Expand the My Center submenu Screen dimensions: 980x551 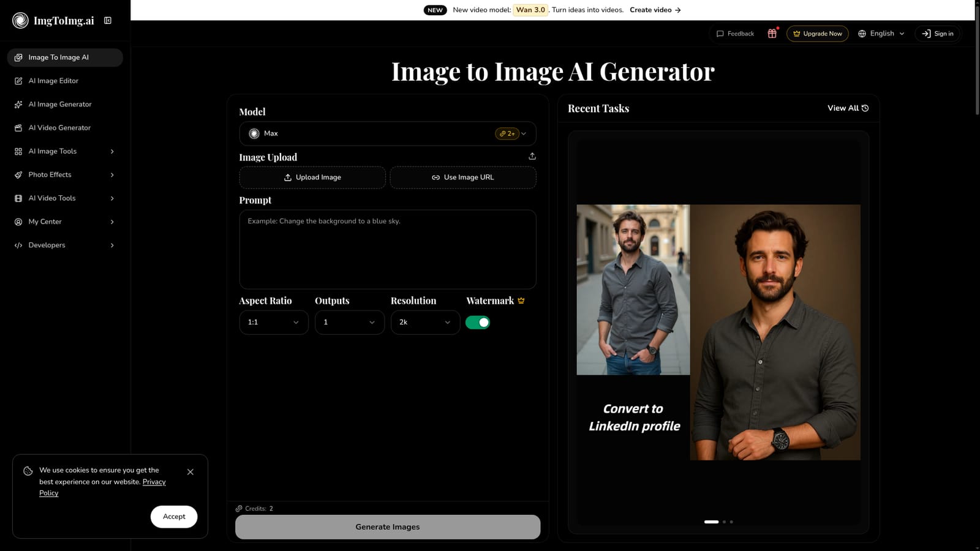pos(65,222)
